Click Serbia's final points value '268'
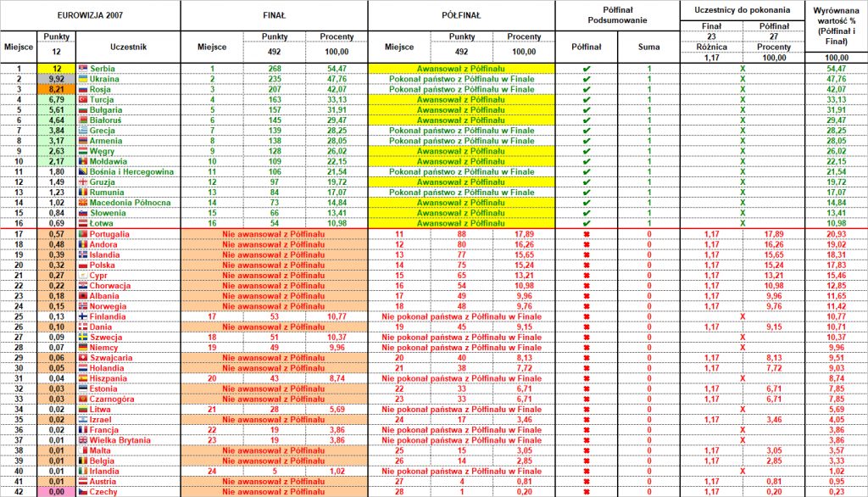The height and width of the screenshot is (497, 868). [275, 69]
